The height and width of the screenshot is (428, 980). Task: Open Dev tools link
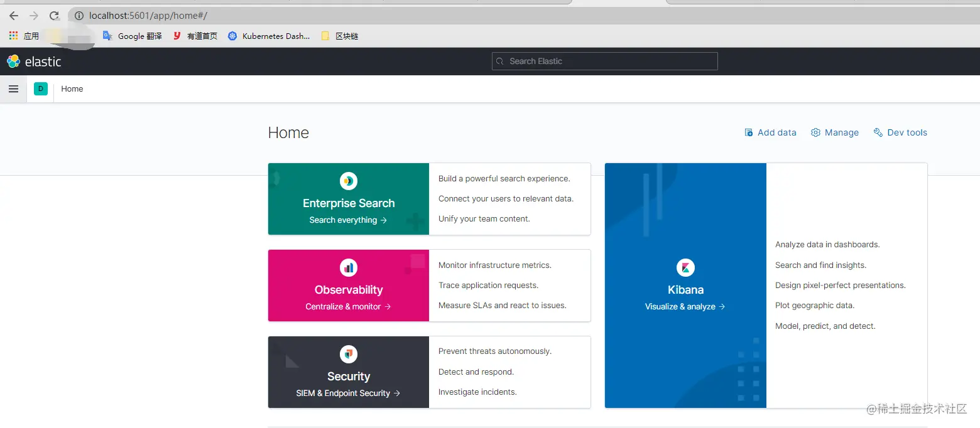(900, 132)
